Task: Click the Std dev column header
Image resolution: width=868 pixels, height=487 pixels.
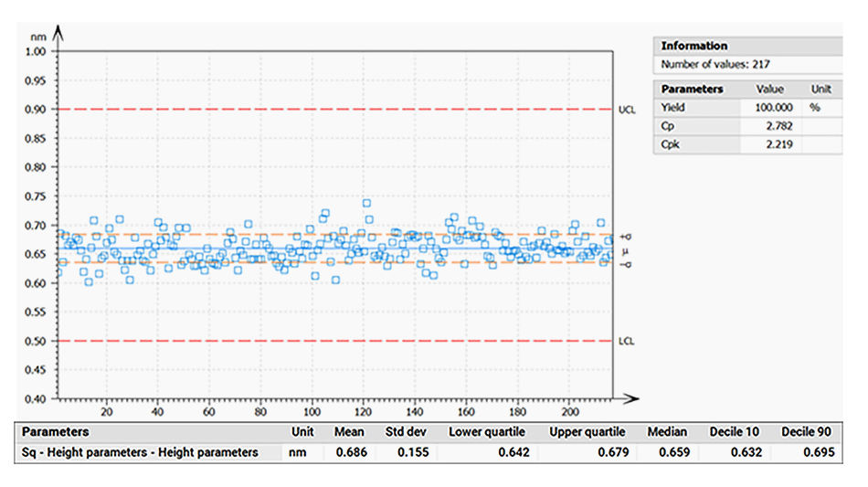Action: (400, 432)
